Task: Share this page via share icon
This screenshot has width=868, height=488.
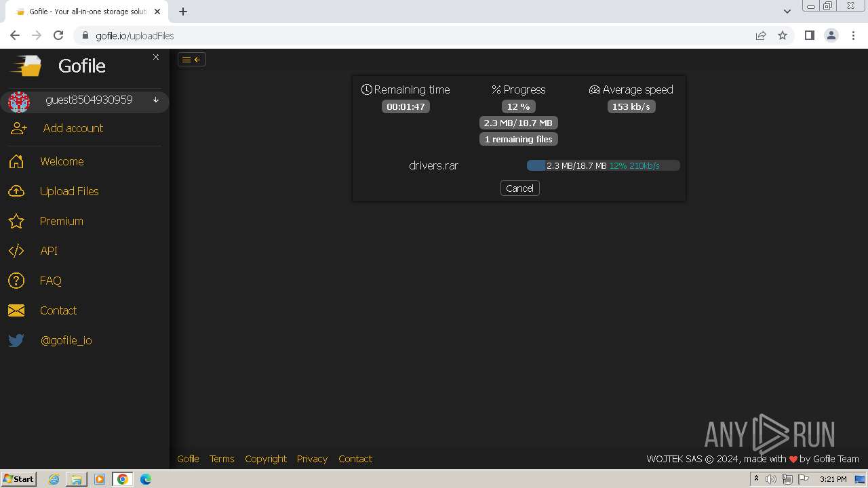Action: click(761, 36)
